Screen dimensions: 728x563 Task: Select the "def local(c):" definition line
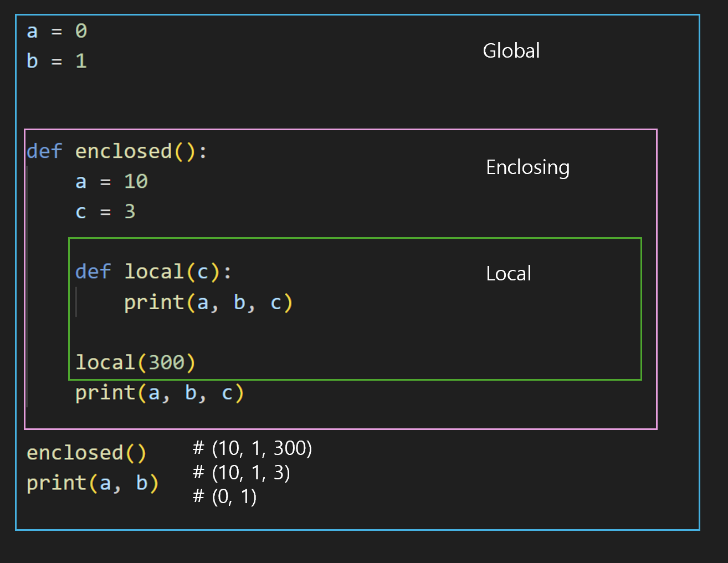(x=153, y=272)
